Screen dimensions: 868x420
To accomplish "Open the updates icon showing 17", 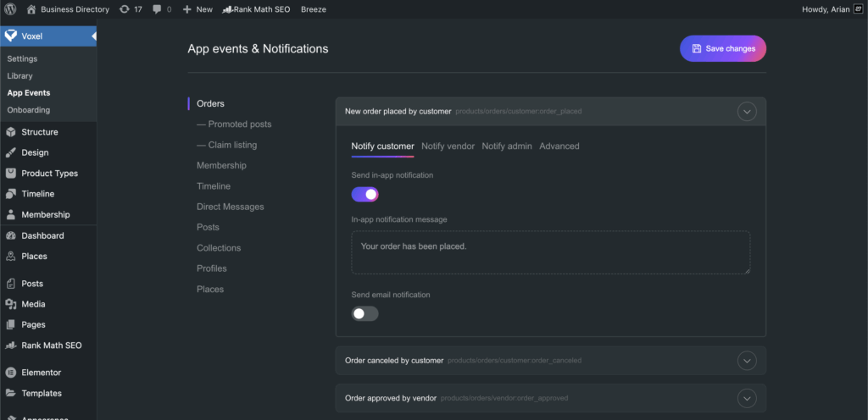I will pos(125,9).
